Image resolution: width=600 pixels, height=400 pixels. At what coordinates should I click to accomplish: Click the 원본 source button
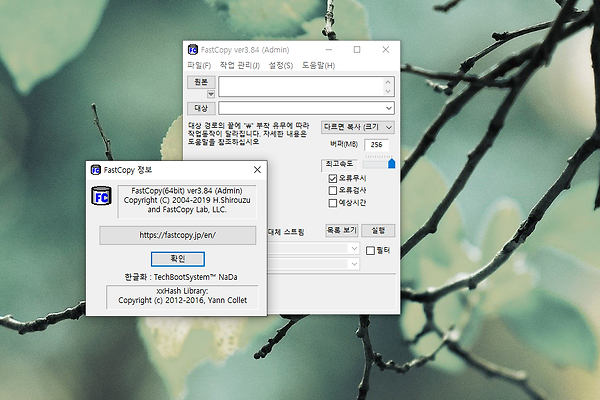pos(201,82)
